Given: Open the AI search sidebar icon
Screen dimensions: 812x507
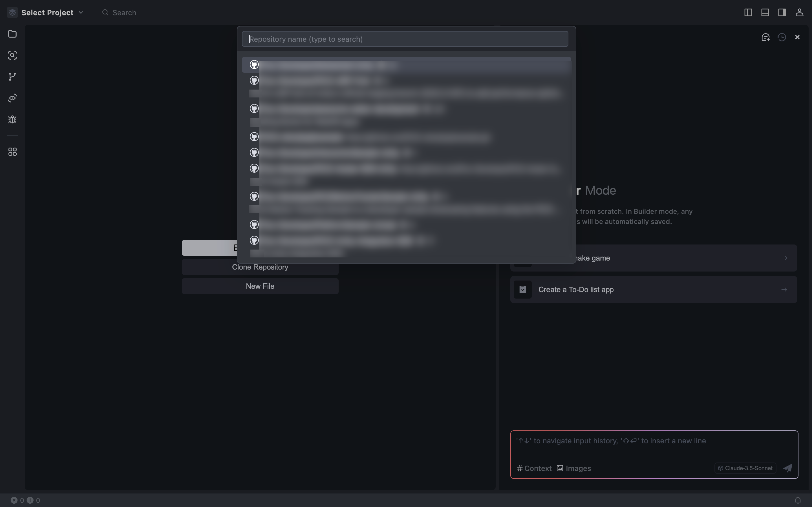Looking at the screenshot, I should tap(12, 55).
